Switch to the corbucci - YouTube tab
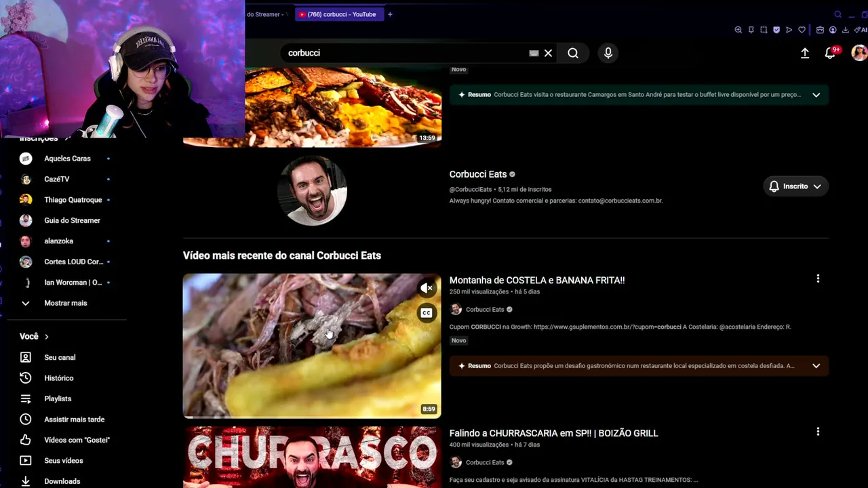868x488 pixels. (x=339, y=14)
